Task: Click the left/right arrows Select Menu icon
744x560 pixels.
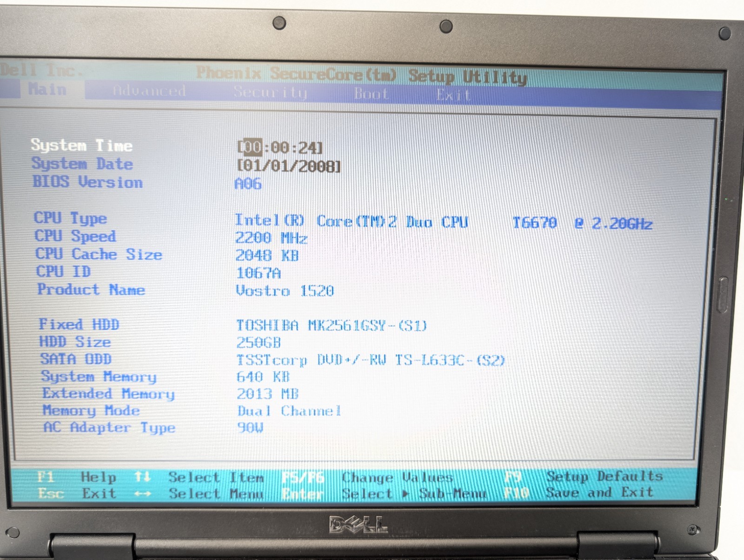Action: [142, 493]
